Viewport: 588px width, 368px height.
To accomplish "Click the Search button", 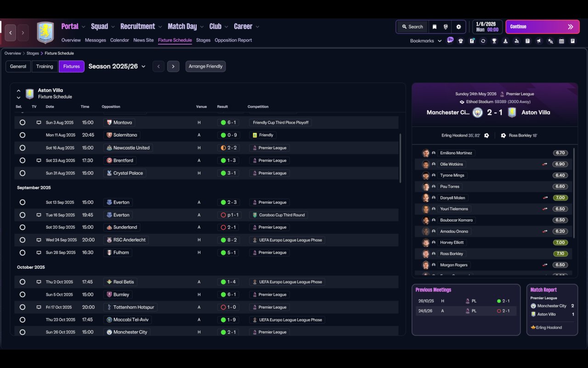I will coord(412,27).
